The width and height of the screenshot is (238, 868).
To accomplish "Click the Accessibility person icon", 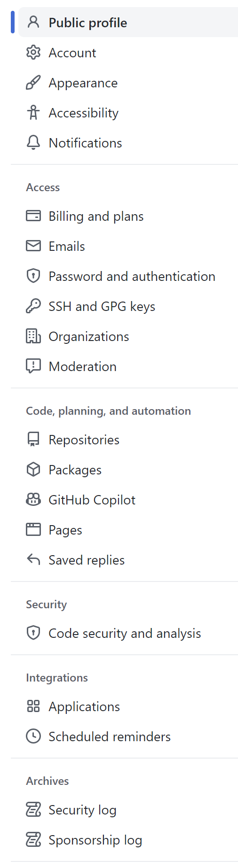I will point(33,113).
